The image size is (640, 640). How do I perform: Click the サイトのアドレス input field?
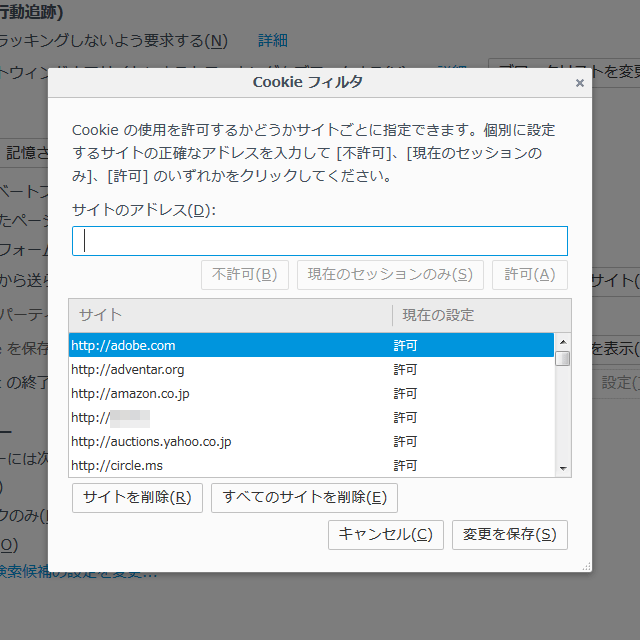tap(320, 241)
